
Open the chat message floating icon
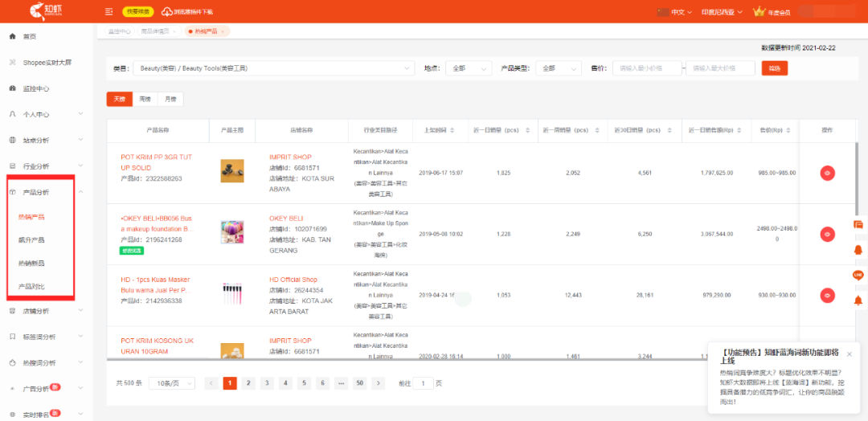click(x=858, y=225)
